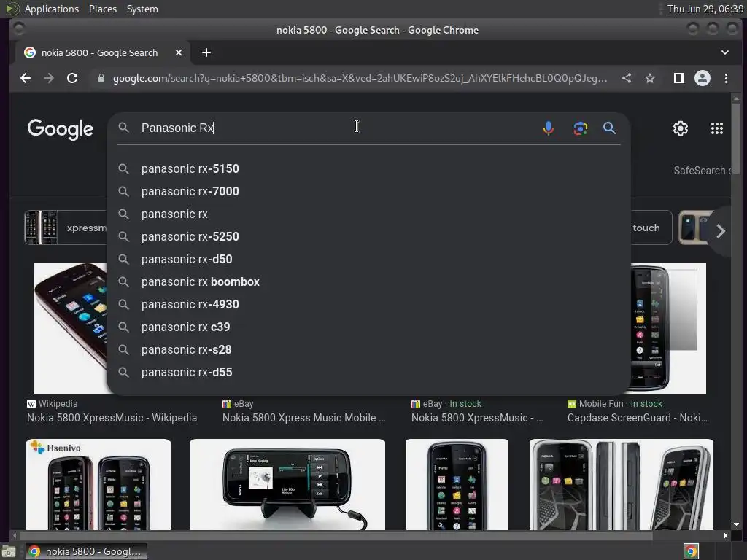This screenshot has width=747, height=560.
Task: Close the nokia 5800 tab
Action: pyautogui.click(x=179, y=52)
